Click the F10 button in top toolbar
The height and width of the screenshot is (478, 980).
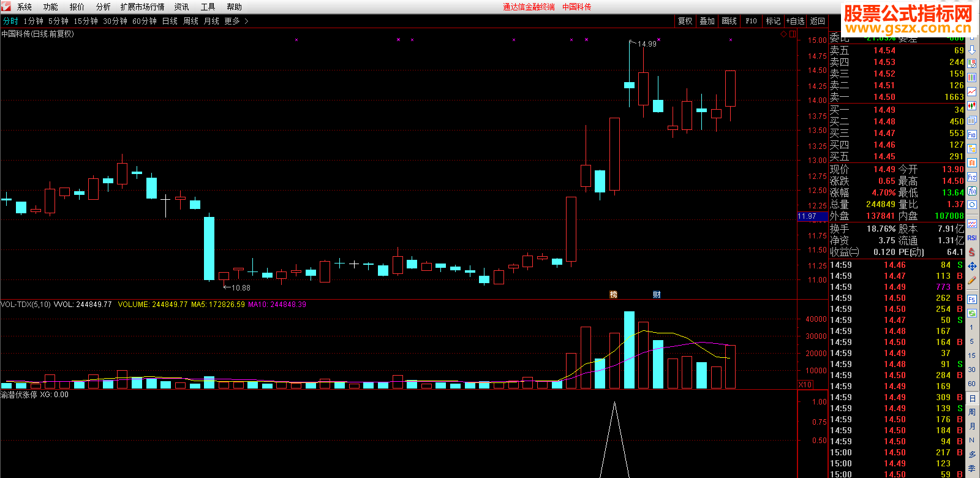pyautogui.click(x=752, y=21)
